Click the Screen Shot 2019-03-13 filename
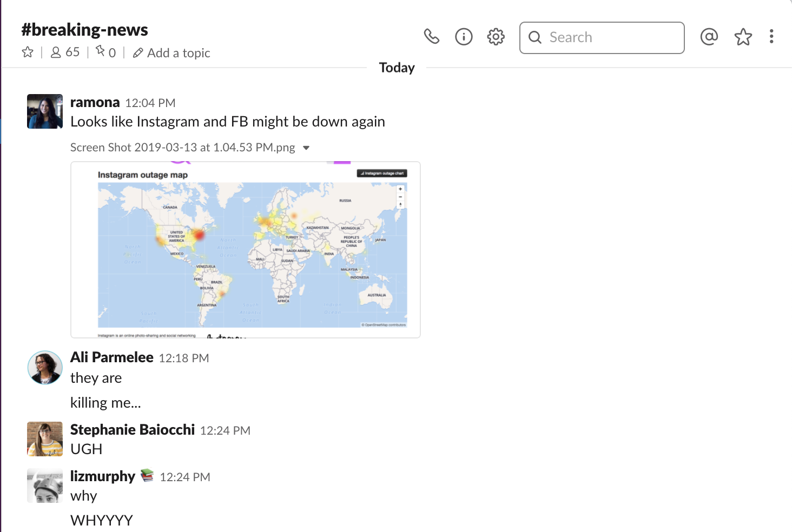This screenshot has width=792, height=532. pyautogui.click(x=183, y=148)
